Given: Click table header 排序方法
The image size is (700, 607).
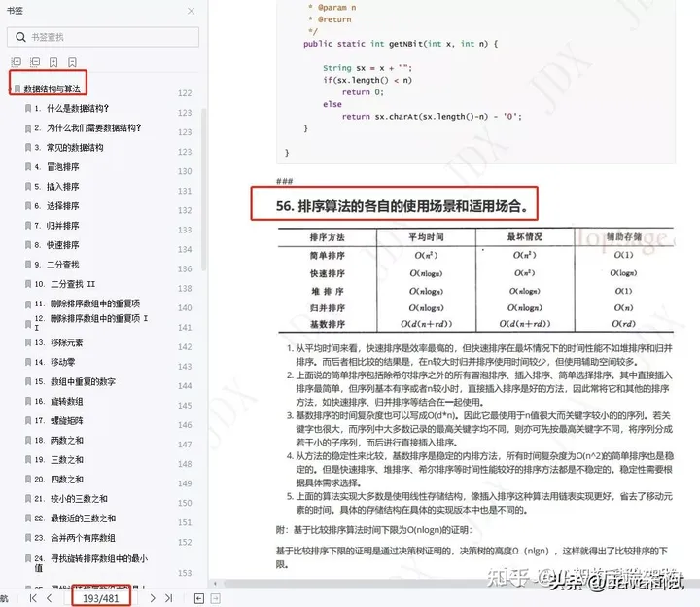Looking at the screenshot, I should pyautogui.click(x=328, y=237).
